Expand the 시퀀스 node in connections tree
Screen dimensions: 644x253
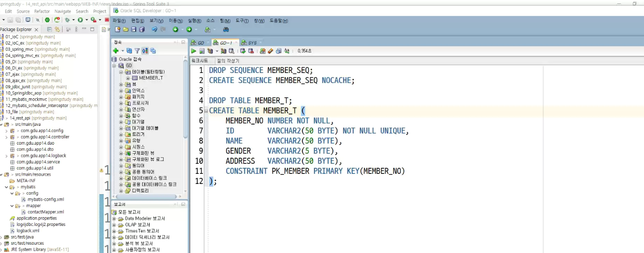(121, 147)
